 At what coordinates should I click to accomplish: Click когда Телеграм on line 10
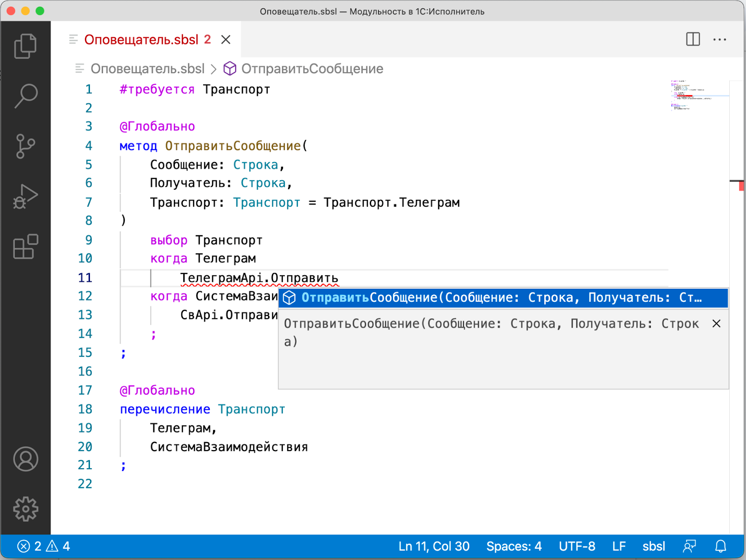pyautogui.click(x=203, y=259)
